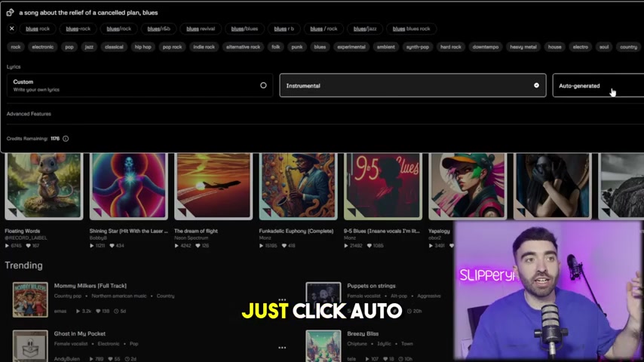Image resolution: width=644 pixels, height=362 pixels.
Task: Open the Funkadelic Euphony saxophone cover
Action: [x=298, y=186]
